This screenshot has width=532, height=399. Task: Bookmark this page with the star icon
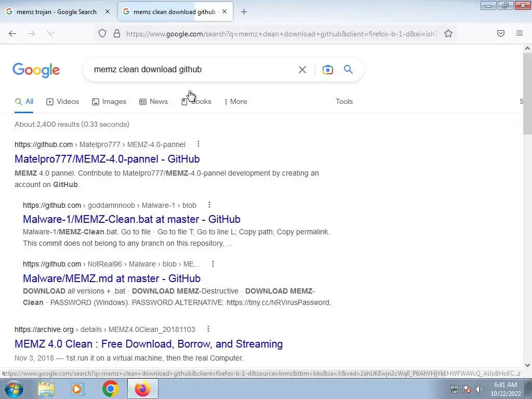click(448, 33)
